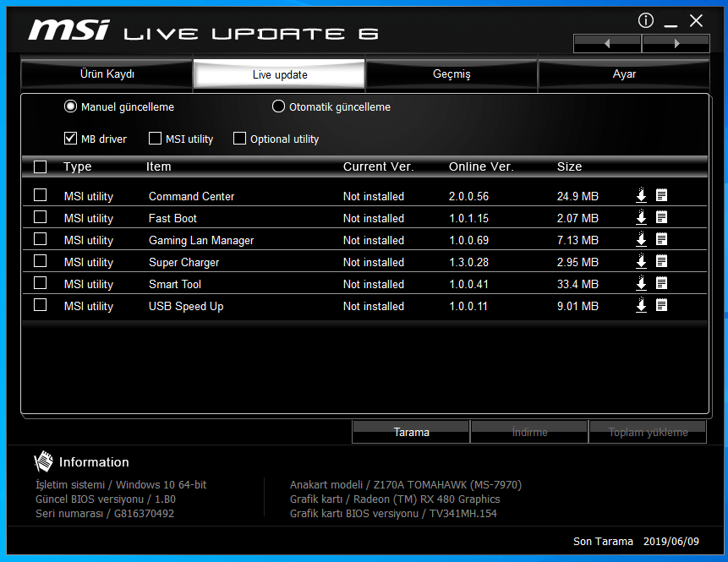The height and width of the screenshot is (562, 728).
Task: Download Smart Tool via its download icon
Action: point(641,282)
